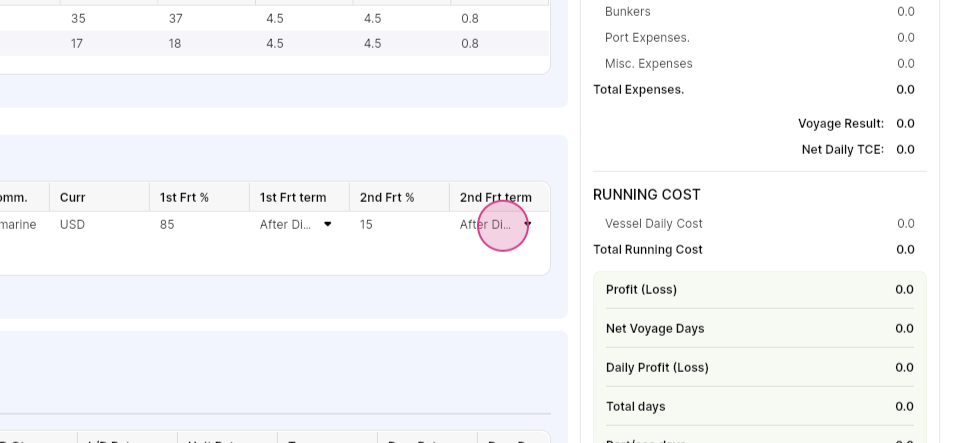Select 0.8 in the row starting with 35

470,18
